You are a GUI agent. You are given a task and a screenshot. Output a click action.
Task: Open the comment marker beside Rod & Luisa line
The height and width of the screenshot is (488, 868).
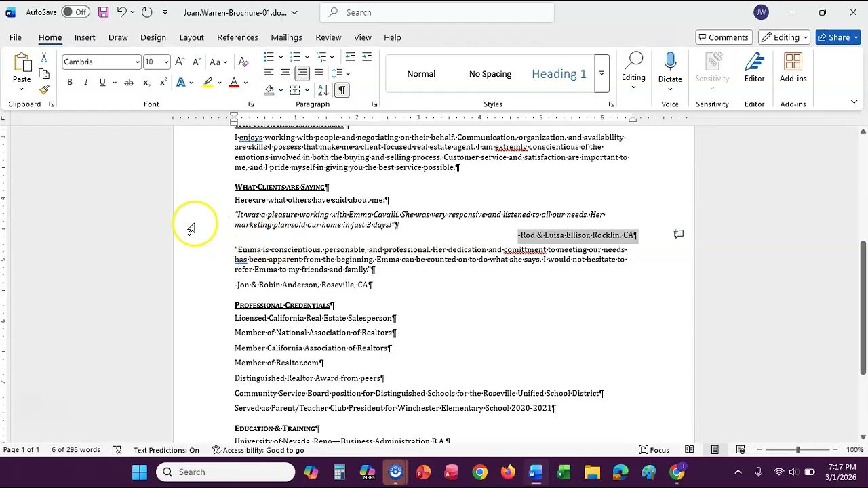click(x=679, y=235)
